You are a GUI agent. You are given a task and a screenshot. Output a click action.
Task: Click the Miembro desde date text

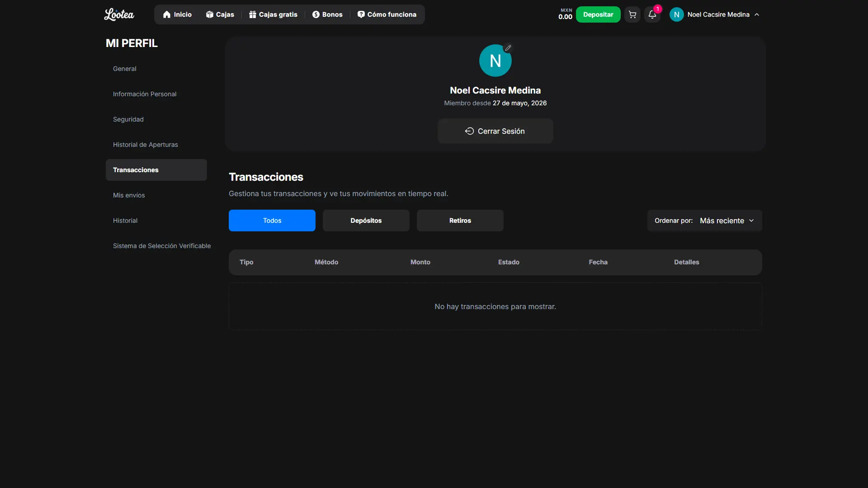(x=495, y=103)
